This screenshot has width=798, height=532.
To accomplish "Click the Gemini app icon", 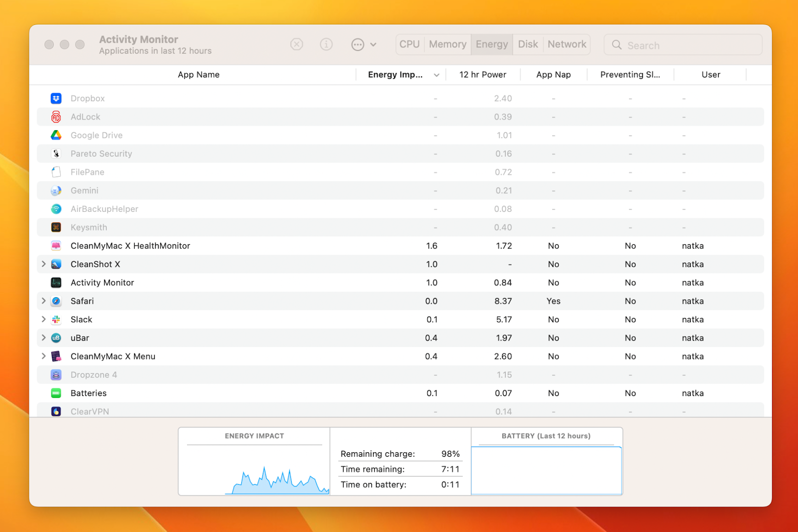I will tap(56, 190).
